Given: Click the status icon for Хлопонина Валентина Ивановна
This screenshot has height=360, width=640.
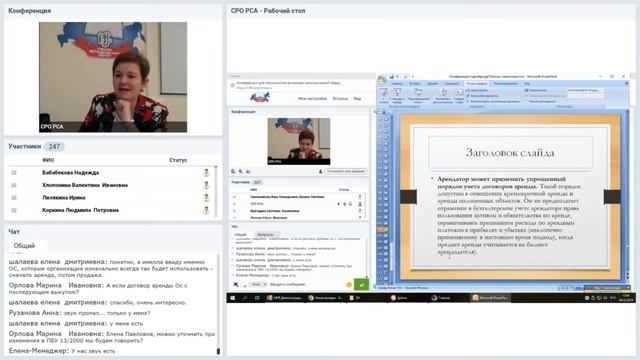Looking at the screenshot, I should point(206,185).
